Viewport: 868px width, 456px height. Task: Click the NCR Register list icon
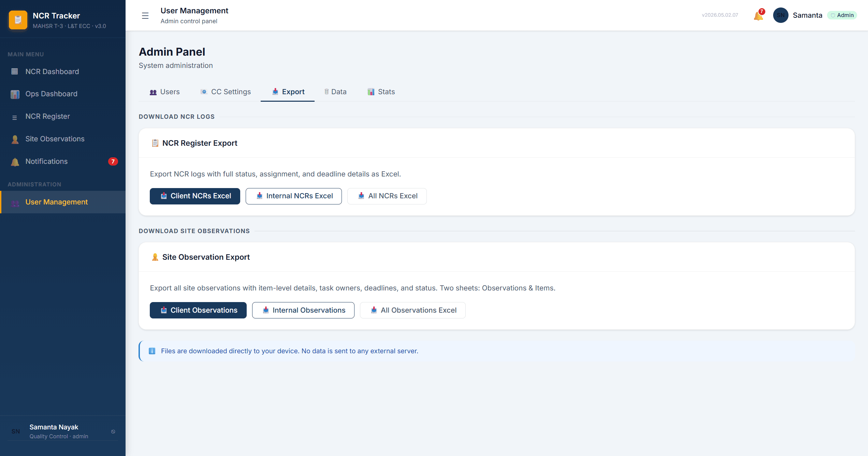[x=15, y=117]
